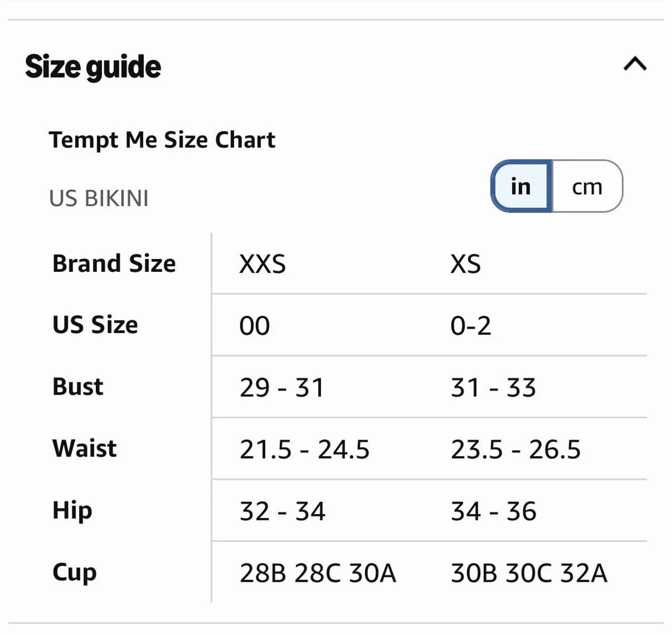Image resolution: width=672 pixels, height=635 pixels.
Task: Click the XXS brand size column
Action: [262, 264]
